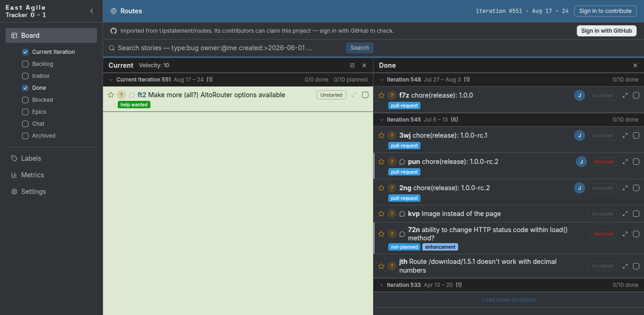Open comments on pun story

(x=402, y=162)
